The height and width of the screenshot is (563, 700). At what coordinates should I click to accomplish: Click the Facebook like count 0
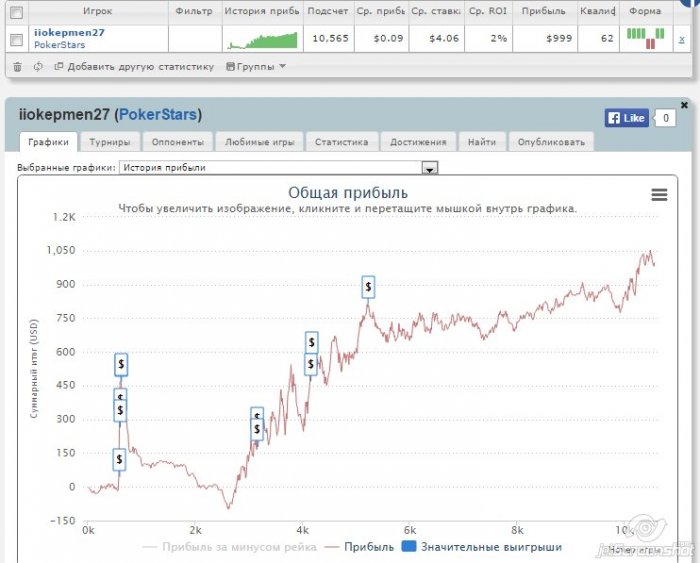tap(665, 118)
